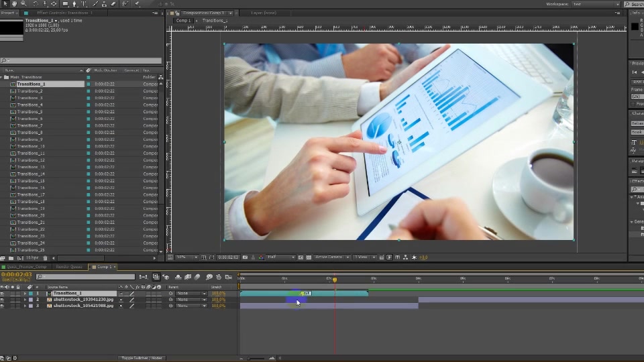Toggle the quality switch on Transitions_1 layer
This screenshot has width=644, height=362.
[x=132, y=294]
